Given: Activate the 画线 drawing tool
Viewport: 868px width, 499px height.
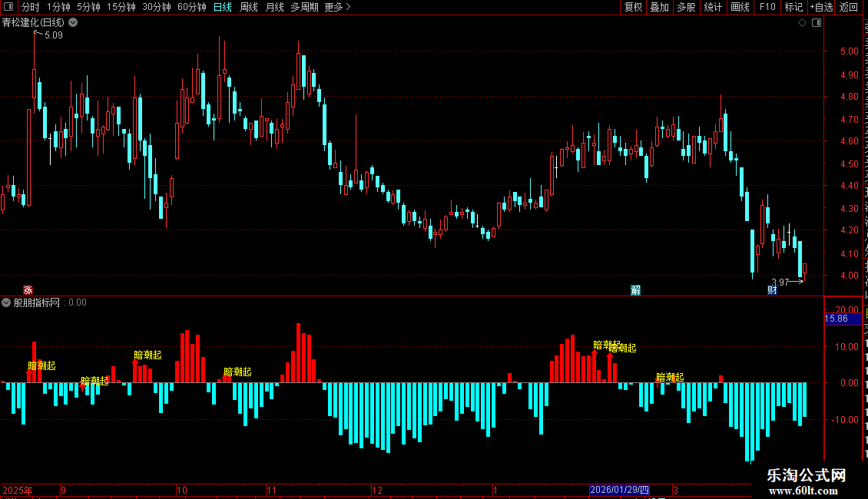Looking at the screenshot, I should pos(740,7).
